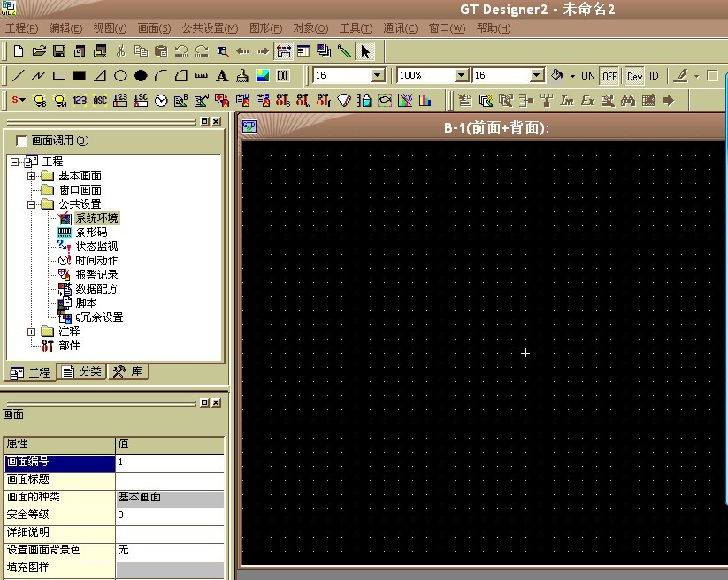Expand the 基本画面 folder in tree
This screenshot has width=728, height=580.
pyautogui.click(x=32, y=176)
